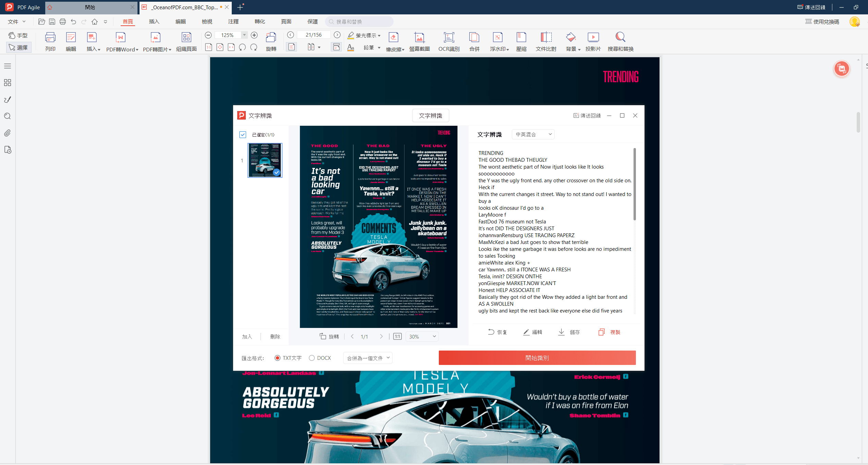Switch to the 注釋 ribbon tab
Screen dimensions: 868x465
point(233,22)
